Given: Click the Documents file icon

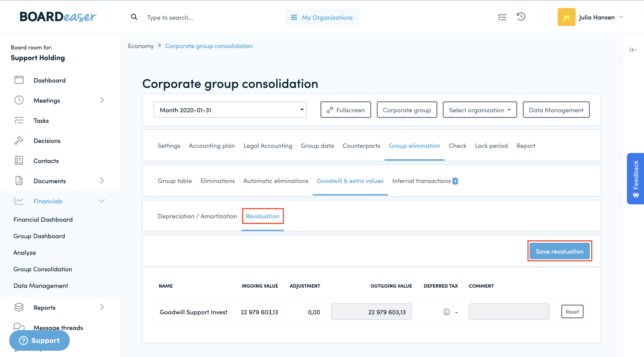Looking at the screenshot, I should coord(19,181).
